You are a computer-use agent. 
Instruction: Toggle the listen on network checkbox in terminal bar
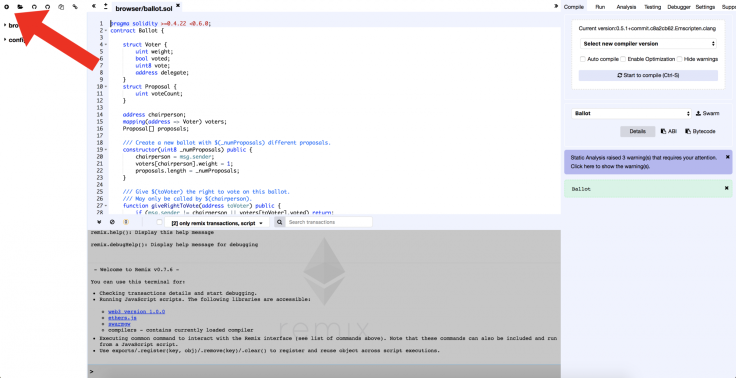pos(160,222)
